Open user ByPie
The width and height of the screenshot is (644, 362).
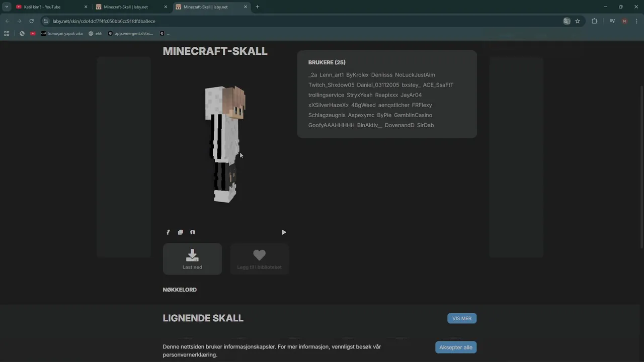(384, 115)
